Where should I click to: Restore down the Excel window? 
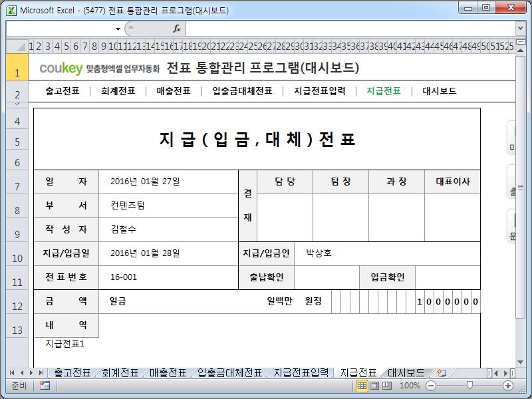[x=486, y=7]
